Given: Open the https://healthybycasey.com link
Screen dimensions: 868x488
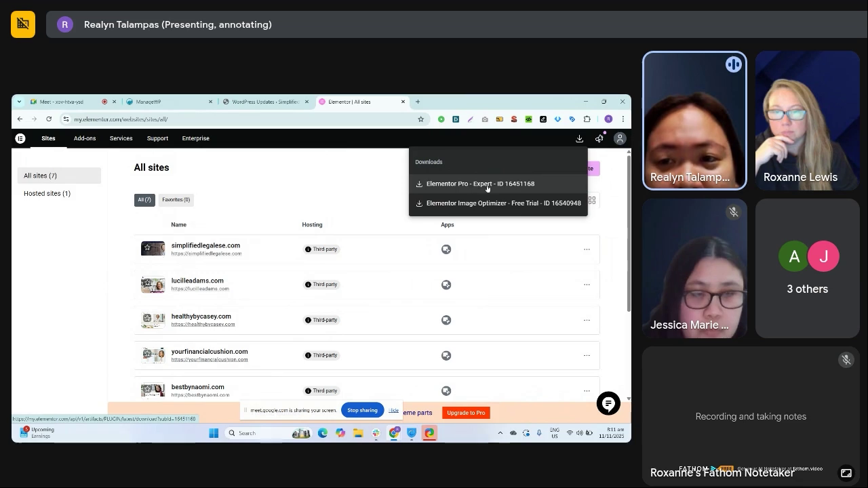Looking at the screenshot, I should coord(203,324).
